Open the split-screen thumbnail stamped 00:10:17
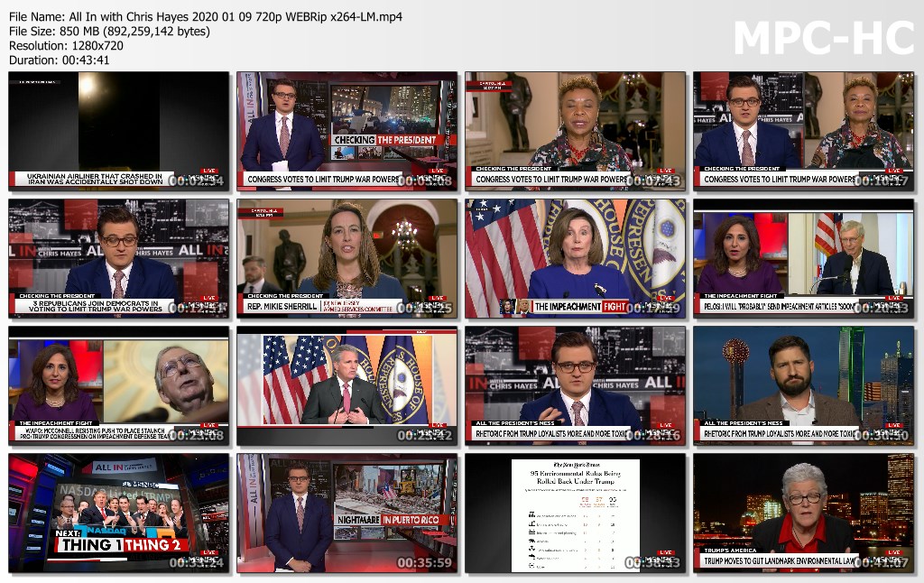 (x=804, y=132)
